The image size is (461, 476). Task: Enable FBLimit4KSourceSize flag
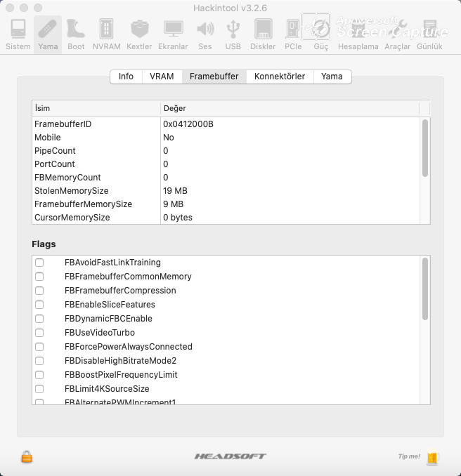(x=39, y=389)
